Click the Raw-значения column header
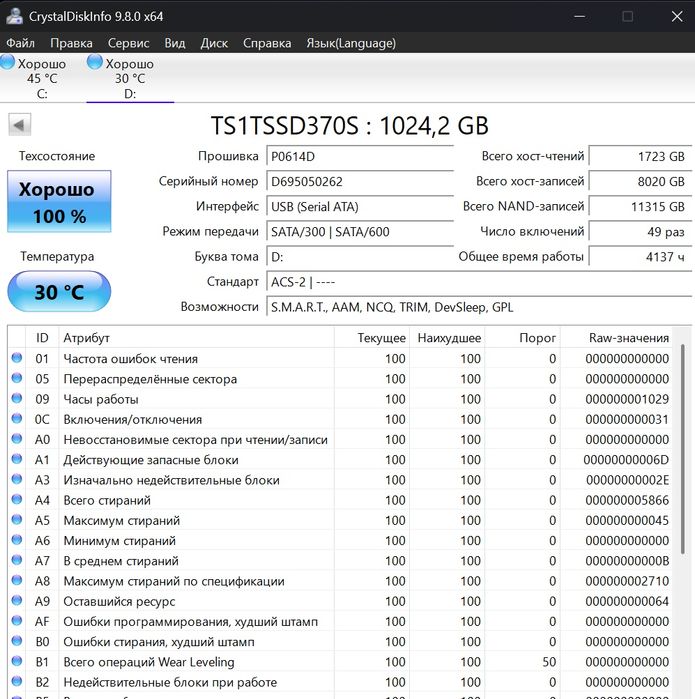 (x=617, y=338)
